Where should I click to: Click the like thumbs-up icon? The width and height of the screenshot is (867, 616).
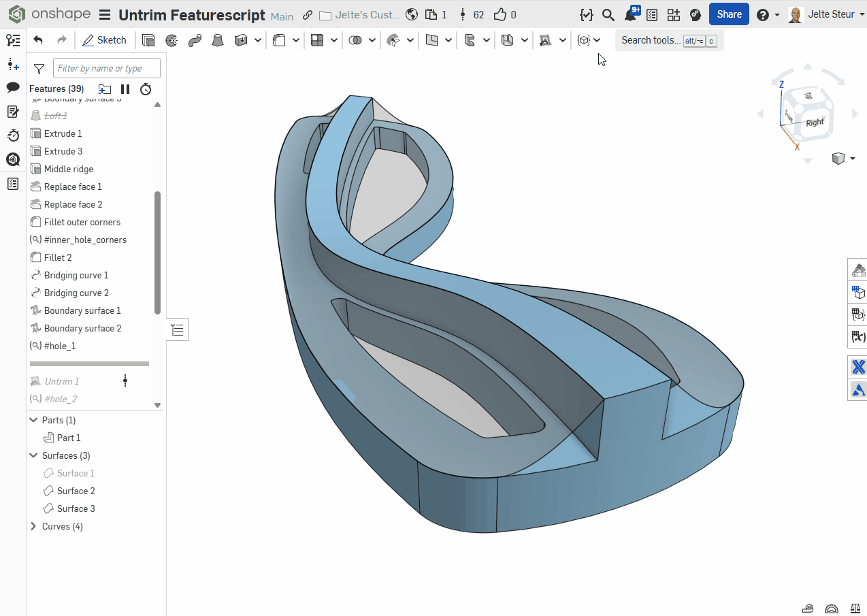click(x=500, y=14)
